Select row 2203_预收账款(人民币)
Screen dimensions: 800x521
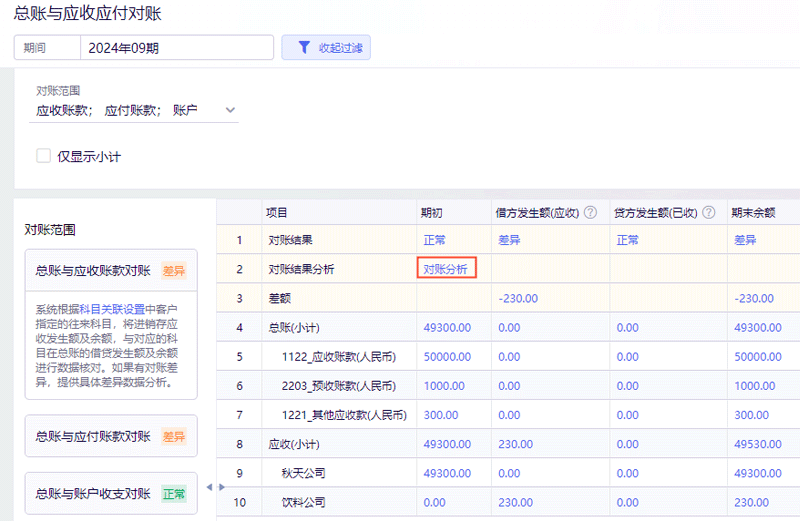508,386
